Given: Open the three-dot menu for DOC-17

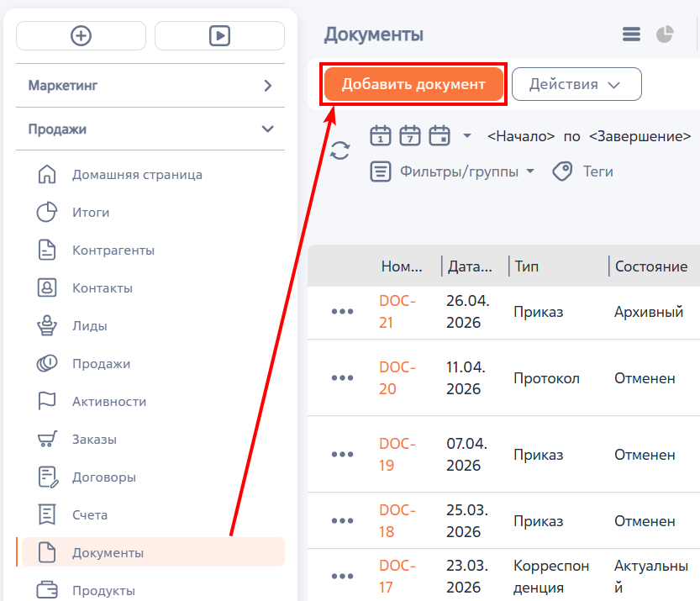Looking at the screenshot, I should coord(342,576).
